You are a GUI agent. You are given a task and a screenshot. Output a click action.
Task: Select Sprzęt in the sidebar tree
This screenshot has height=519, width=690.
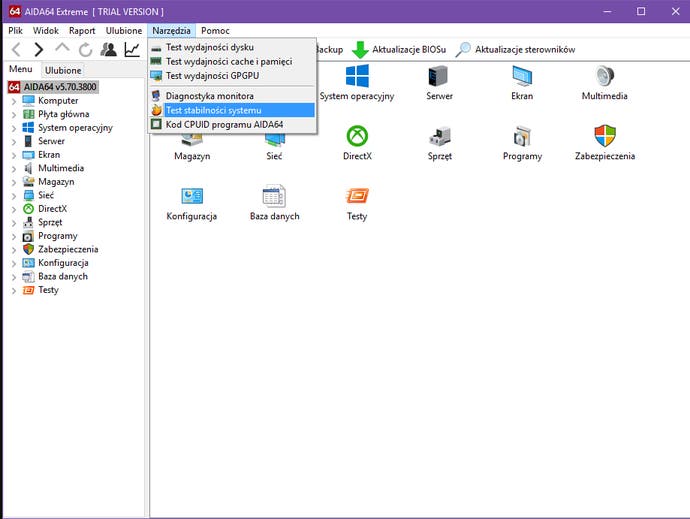50,222
